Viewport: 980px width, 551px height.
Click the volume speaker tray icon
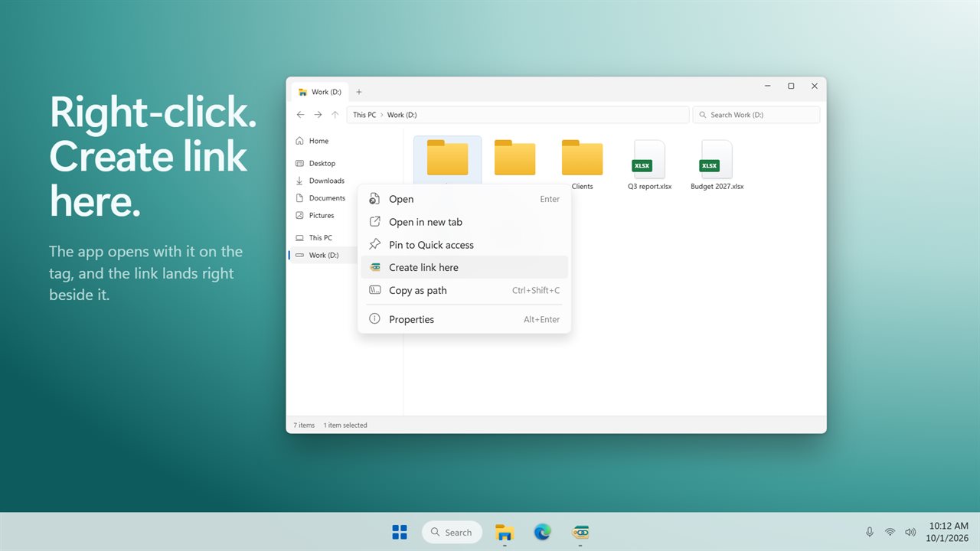pyautogui.click(x=910, y=532)
